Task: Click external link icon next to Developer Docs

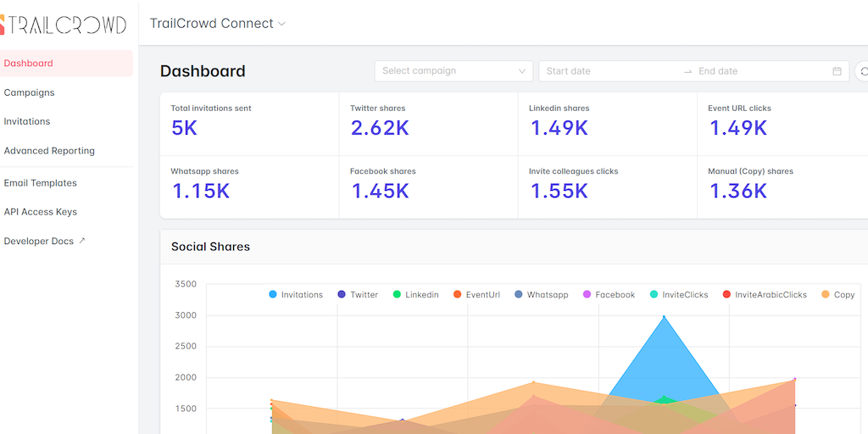Action: coord(82,241)
